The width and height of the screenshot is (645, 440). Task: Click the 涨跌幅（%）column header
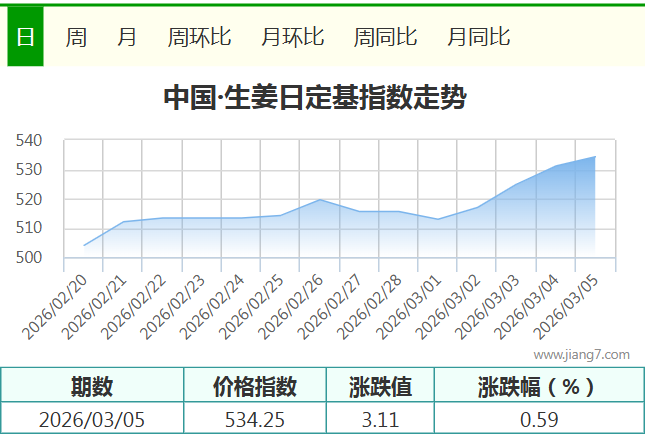538,386
